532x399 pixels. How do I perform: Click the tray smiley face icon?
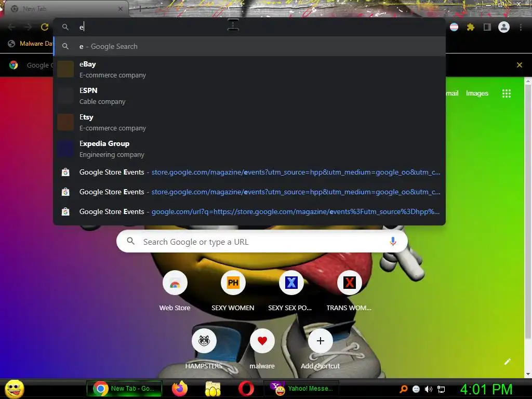pos(416,389)
